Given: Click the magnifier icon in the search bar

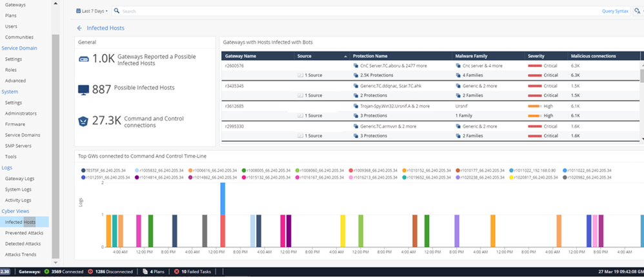Looking at the screenshot, I should click(x=116, y=11).
